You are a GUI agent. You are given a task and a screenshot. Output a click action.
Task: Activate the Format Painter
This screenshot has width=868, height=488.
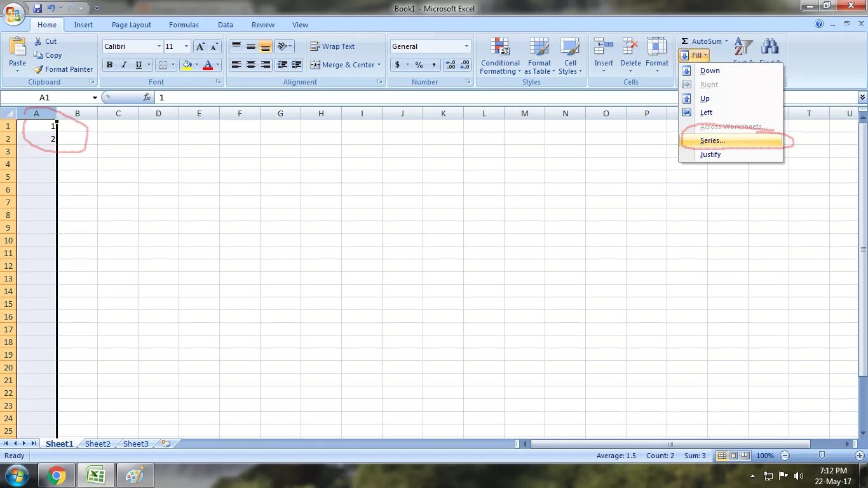tap(63, 69)
